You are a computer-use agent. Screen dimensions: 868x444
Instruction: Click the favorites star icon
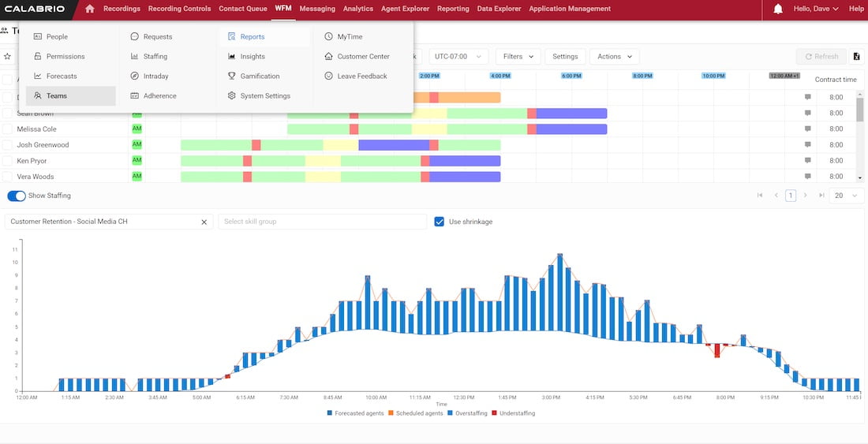tap(8, 57)
